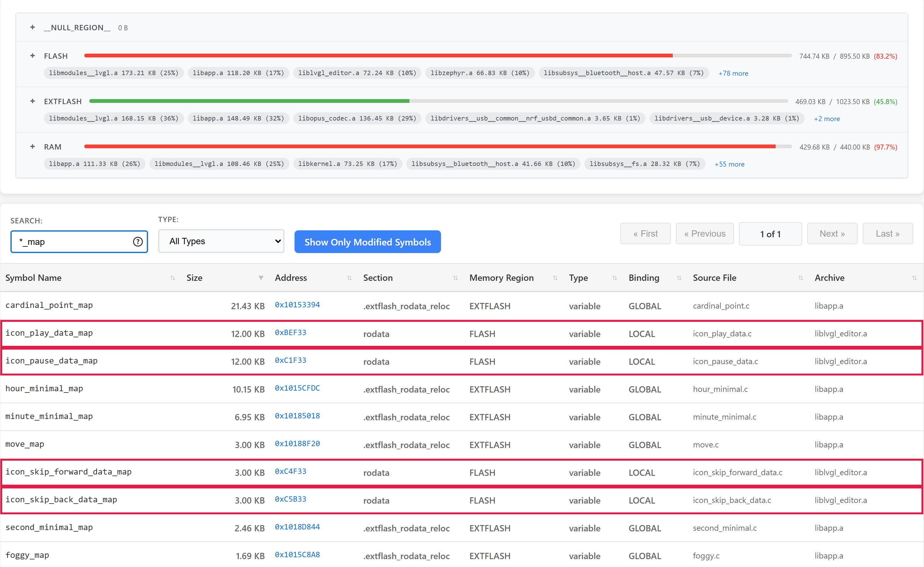Open address 0x1015CFDC link
Viewport: 924px width, 567px height.
click(x=297, y=388)
